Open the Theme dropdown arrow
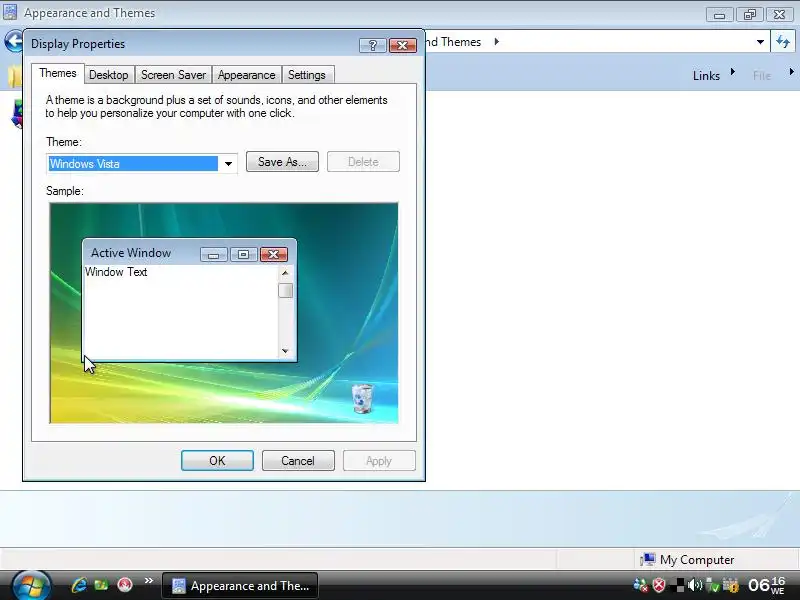The width and height of the screenshot is (800, 600). (x=228, y=164)
